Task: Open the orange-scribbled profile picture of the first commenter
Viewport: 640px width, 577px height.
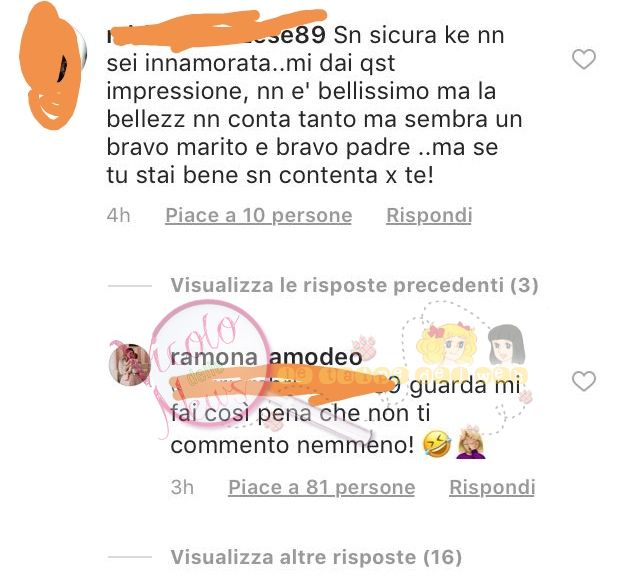Action: tap(52, 65)
